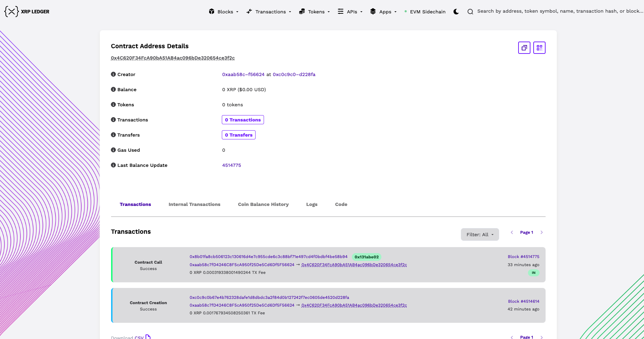Click the bottom Page 1 indicator
644x339 pixels.
point(527,337)
